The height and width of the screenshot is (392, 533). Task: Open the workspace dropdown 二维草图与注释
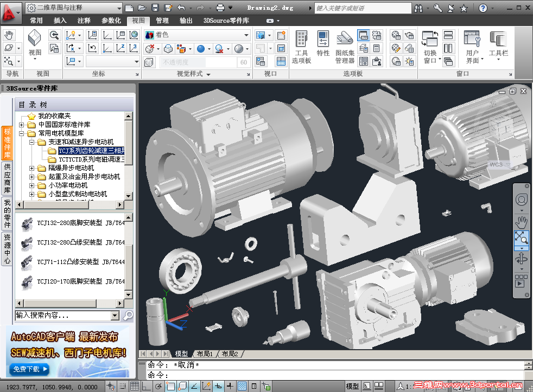point(74,8)
